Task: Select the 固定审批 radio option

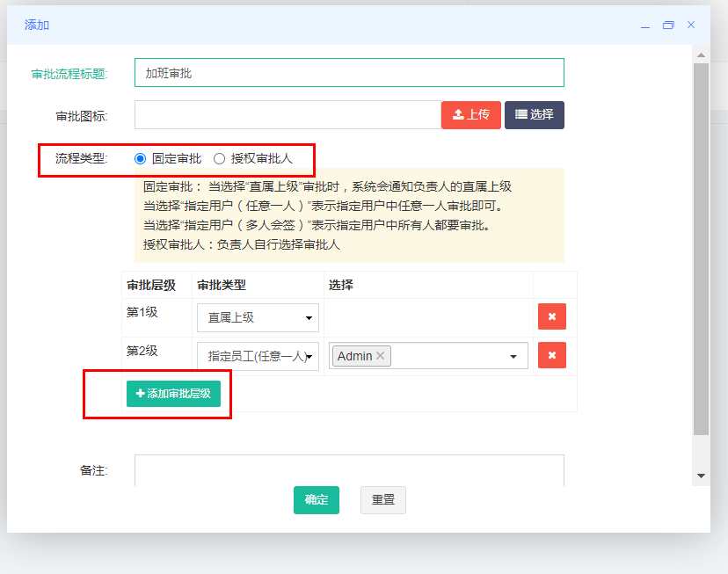Action: point(140,159)
